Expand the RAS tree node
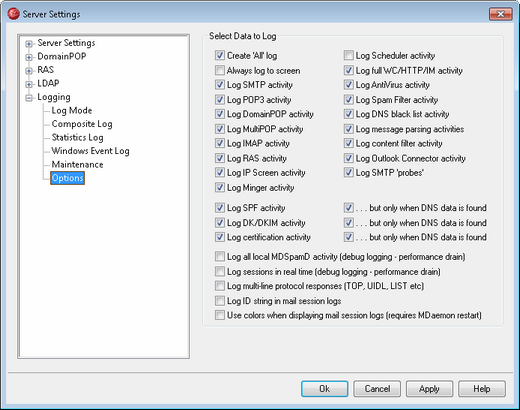520x410 pixels. click(x=29, y=71)
